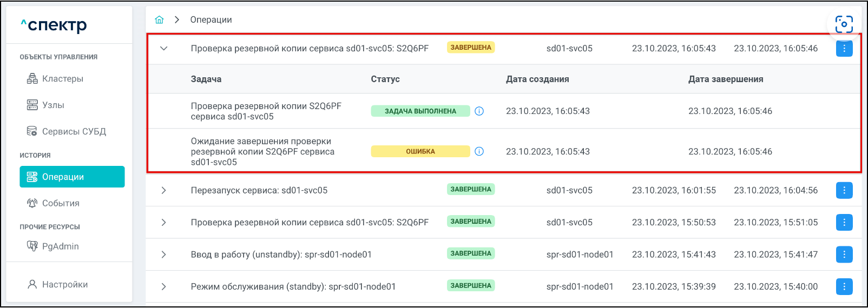
Task: Open actions menu for Перезапуск сервиса row
Action: click(844, 190)
